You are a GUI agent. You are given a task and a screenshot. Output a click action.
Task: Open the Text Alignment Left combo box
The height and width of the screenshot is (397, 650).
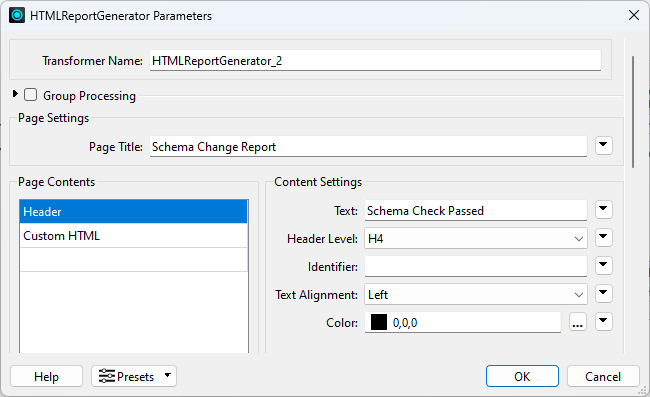[x=475, y=294]
